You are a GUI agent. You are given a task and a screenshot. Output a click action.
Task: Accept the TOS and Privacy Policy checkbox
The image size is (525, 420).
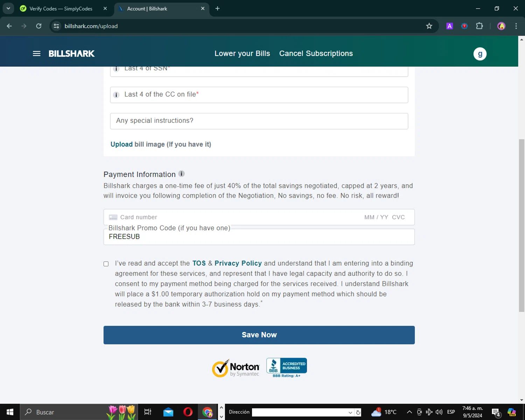(106, 264)
